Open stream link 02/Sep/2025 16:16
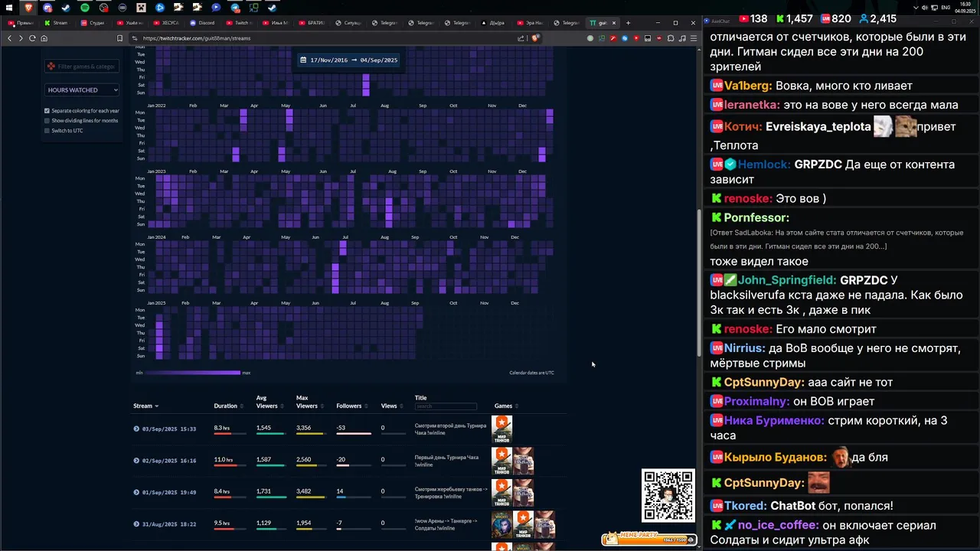 168,461
